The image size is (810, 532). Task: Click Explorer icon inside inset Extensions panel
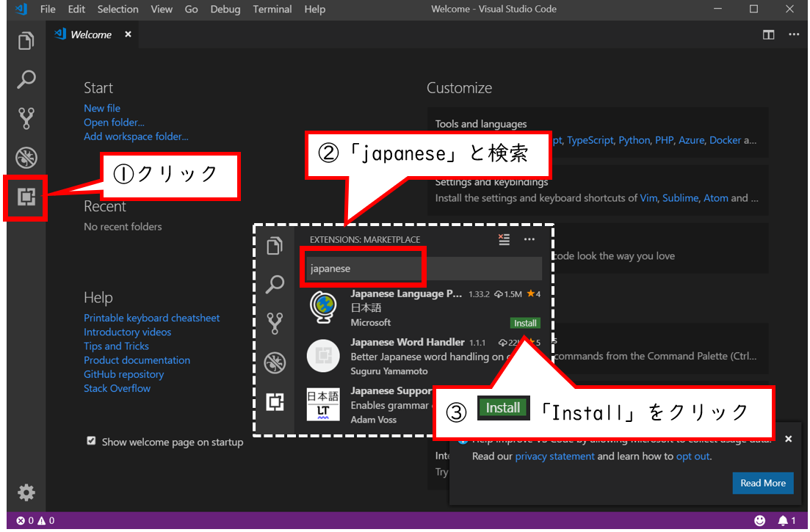pyautogui.click(x=275, y=246)
